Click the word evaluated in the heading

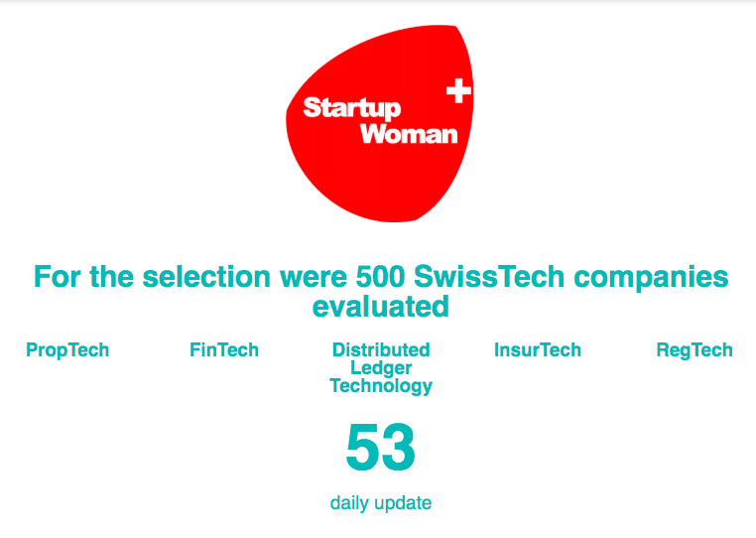pos(380,307)
